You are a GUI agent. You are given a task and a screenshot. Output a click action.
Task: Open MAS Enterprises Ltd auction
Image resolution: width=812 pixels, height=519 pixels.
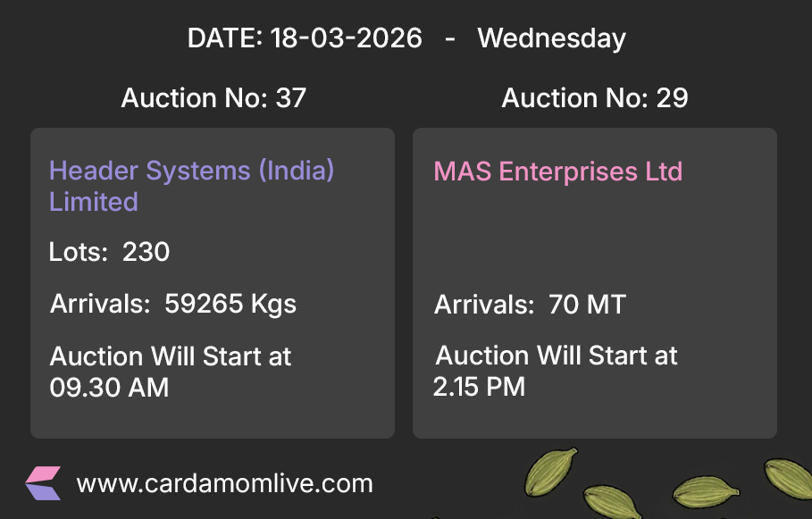point(557,172)
